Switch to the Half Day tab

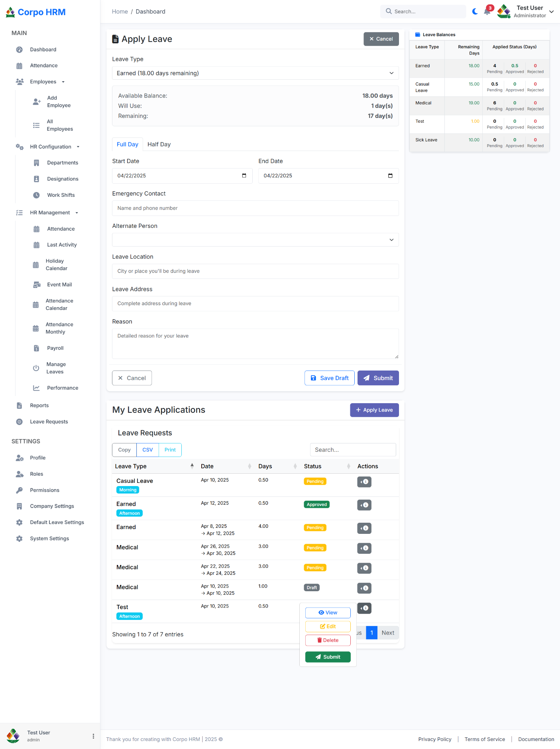click(x=159, y=144)
